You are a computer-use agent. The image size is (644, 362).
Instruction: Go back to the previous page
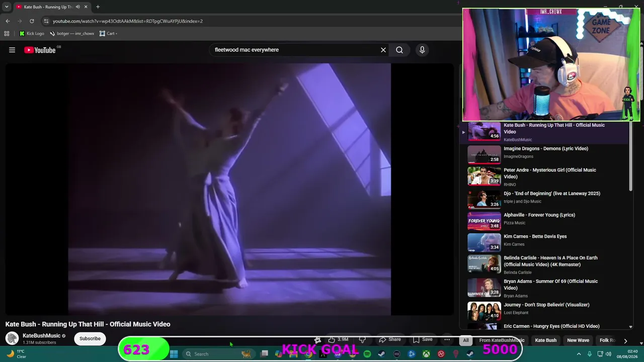coord(8,21)
